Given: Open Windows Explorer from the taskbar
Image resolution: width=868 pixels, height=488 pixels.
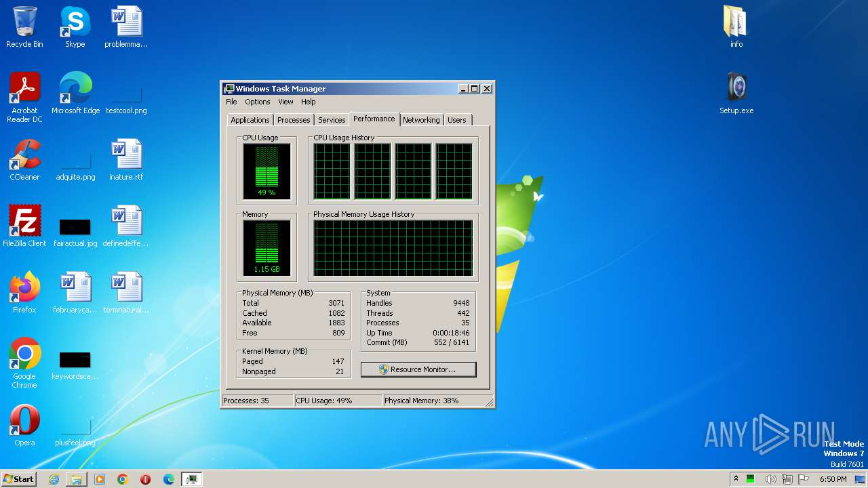Looking at the screenshot, I should pyautogui.click(x=77, y=479).
